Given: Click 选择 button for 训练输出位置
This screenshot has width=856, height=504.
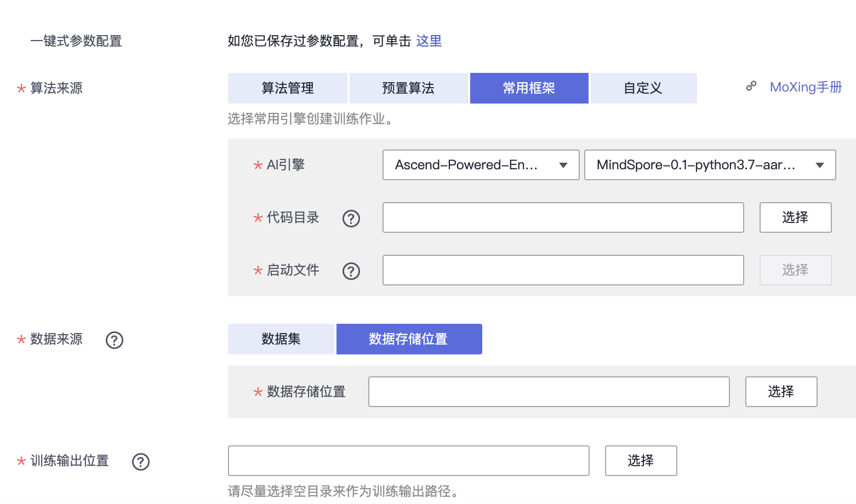Looking at the screenshot, I should pos(641,461).
